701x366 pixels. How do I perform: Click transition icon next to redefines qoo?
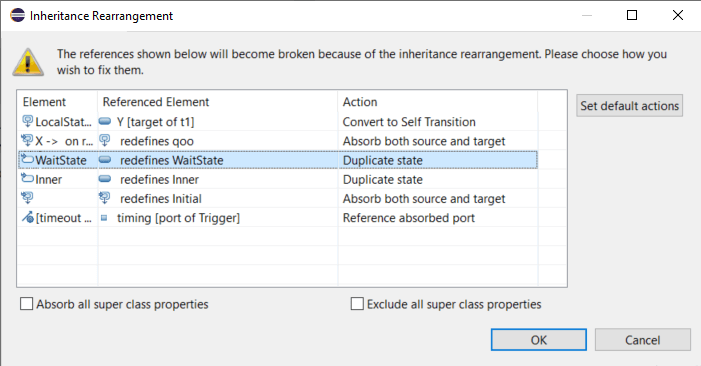tap(105, 140)
